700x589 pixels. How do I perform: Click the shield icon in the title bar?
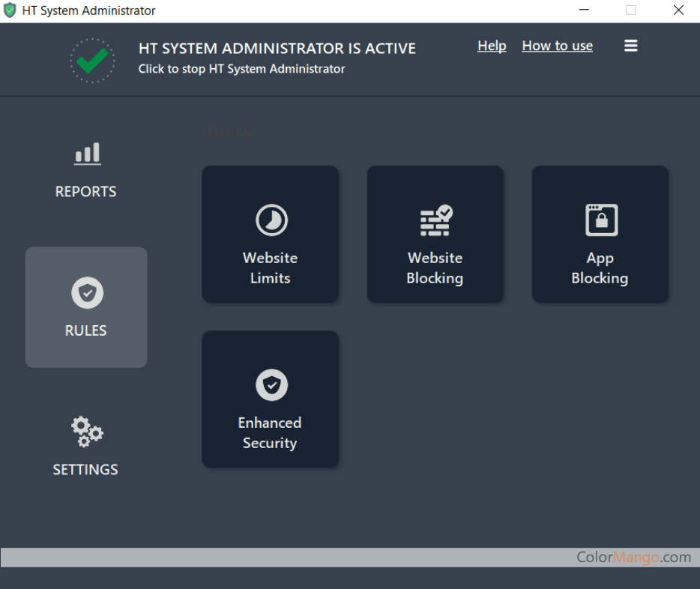pos(9,10)
